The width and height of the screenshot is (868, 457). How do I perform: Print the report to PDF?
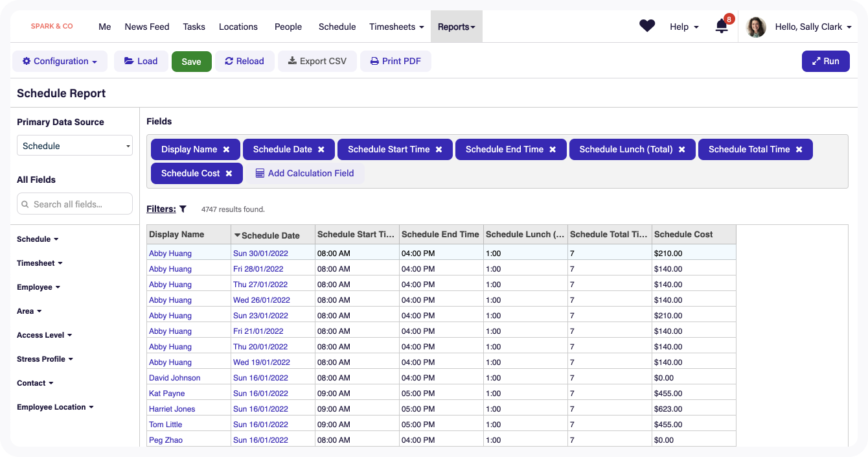point(395,61)
